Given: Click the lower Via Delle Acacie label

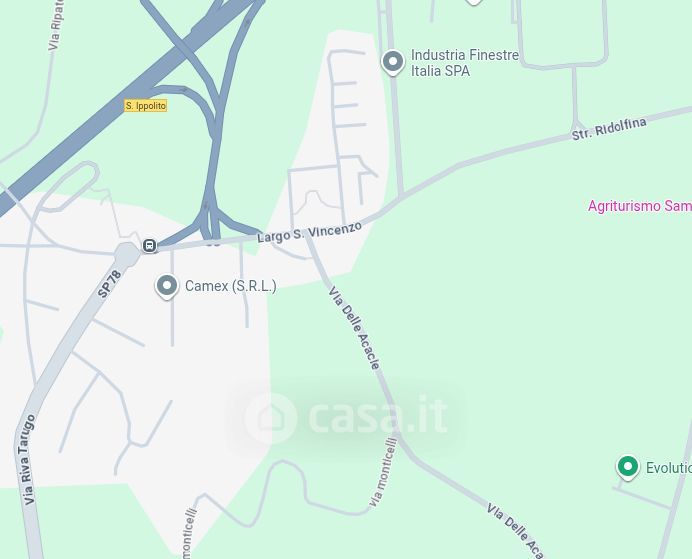Looking at the screenshot, I should coord(515,531).
